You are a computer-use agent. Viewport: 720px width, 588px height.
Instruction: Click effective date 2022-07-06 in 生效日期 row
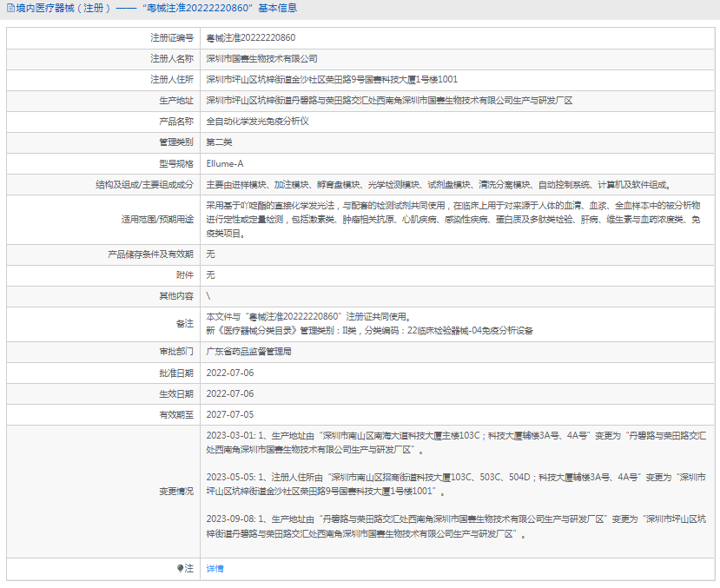click(x=229, y=393)
